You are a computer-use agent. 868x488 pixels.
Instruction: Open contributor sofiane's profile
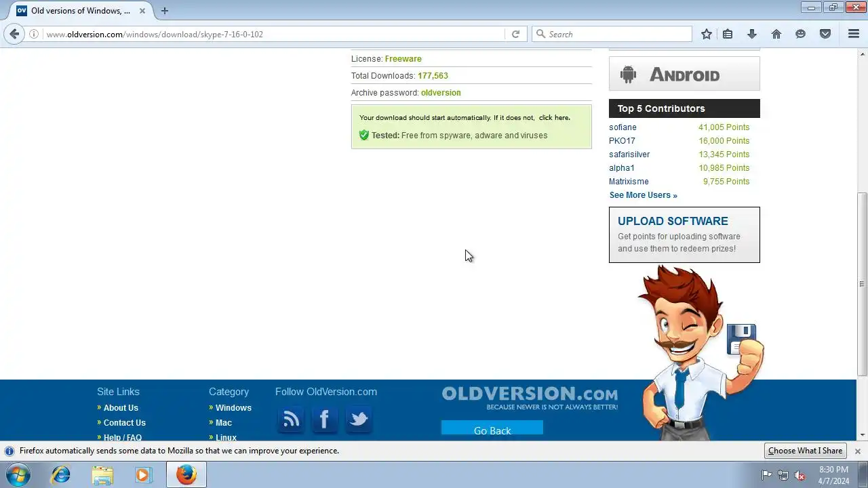click(623, 127)
